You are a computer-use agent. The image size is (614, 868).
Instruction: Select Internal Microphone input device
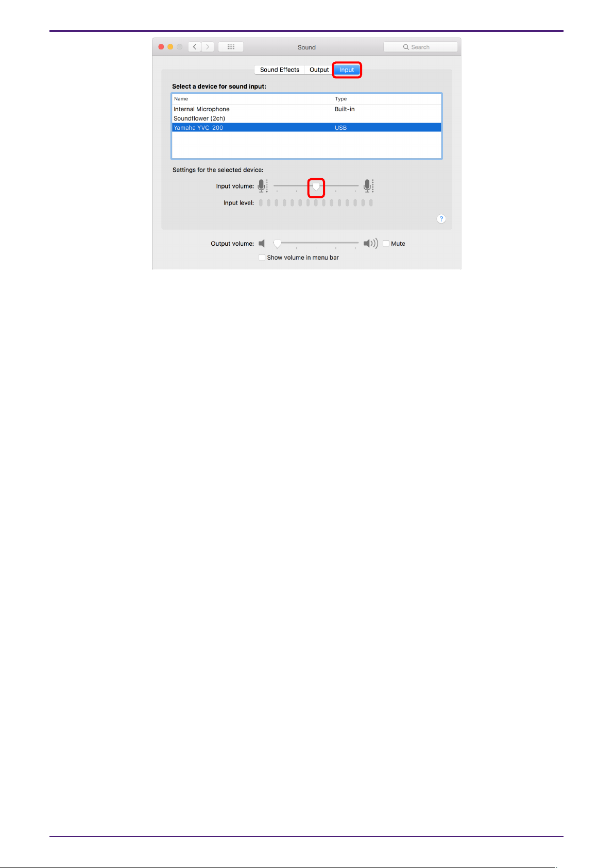pyautogui.click(x=306, y=109)
